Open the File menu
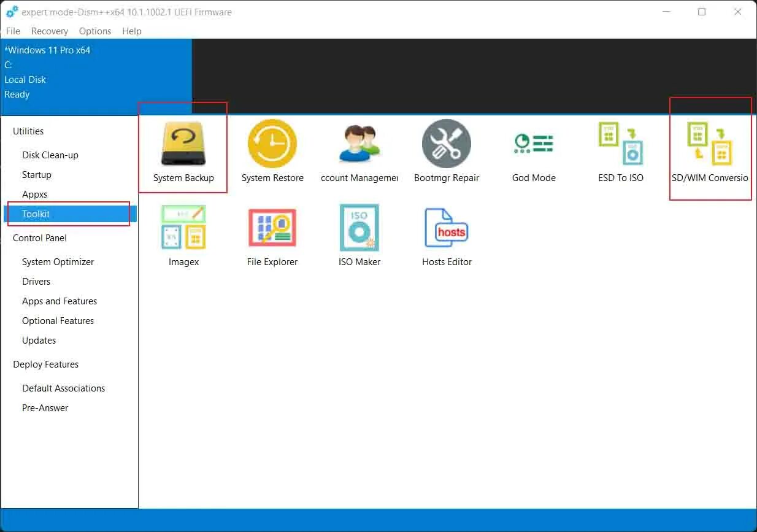Image resolution: width=757 pixels, height=532 pixels. 13,31
